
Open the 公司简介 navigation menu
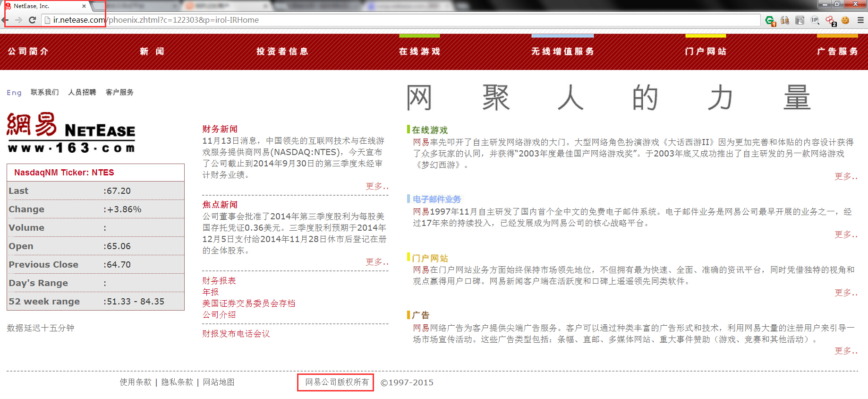coord(28,51)
